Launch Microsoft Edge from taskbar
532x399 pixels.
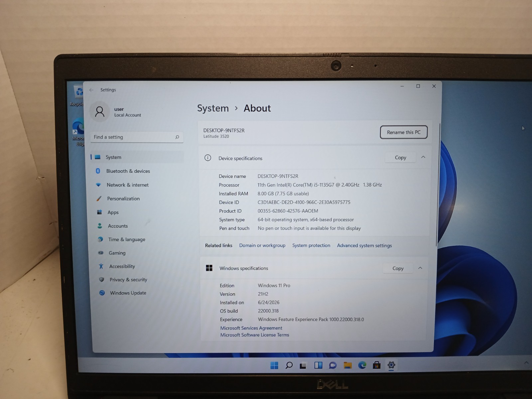pos(362,365)
